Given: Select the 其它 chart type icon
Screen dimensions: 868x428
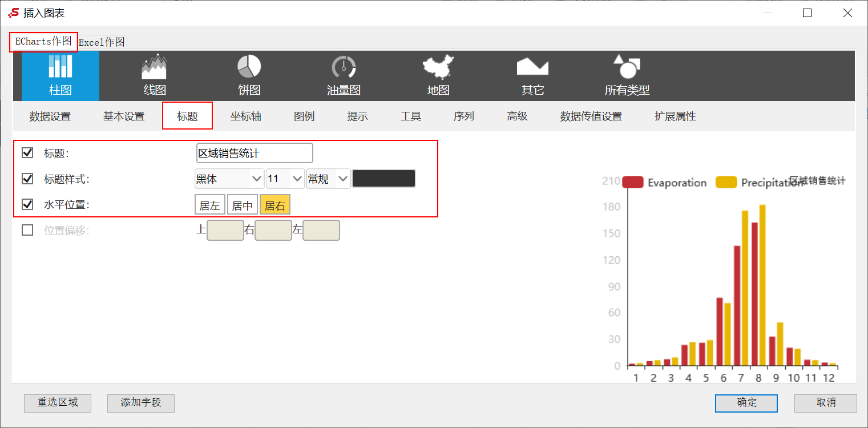Looking at the screenshot, I should click(532, 75).
